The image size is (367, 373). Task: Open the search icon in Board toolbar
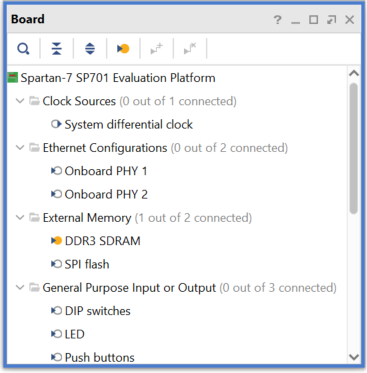tap(23, 49)
